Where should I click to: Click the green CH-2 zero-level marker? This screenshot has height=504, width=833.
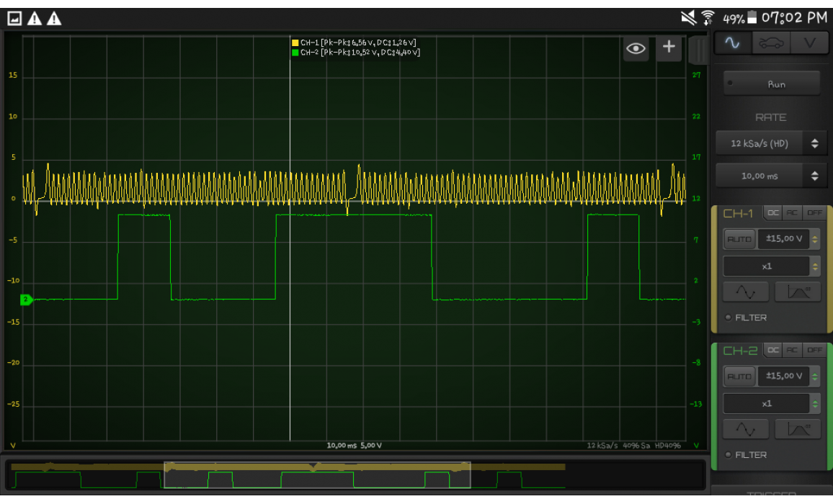[x=26, y=300]
